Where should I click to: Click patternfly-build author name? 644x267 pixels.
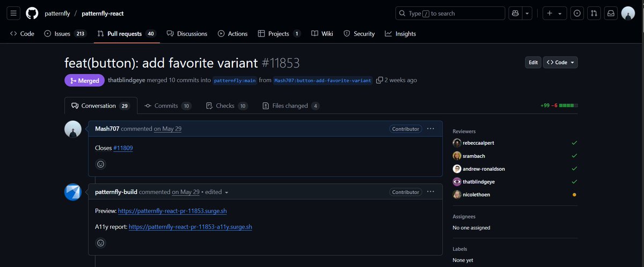pos(116,192)
